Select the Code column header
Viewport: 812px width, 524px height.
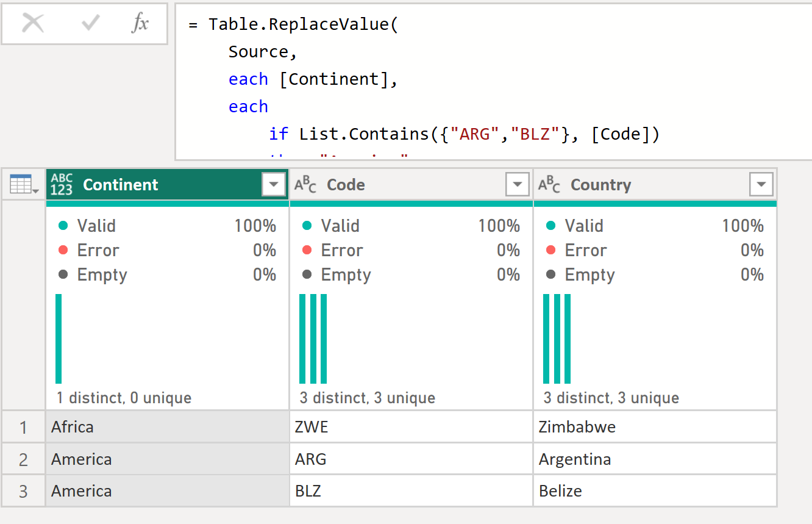(x=411, y=184)
